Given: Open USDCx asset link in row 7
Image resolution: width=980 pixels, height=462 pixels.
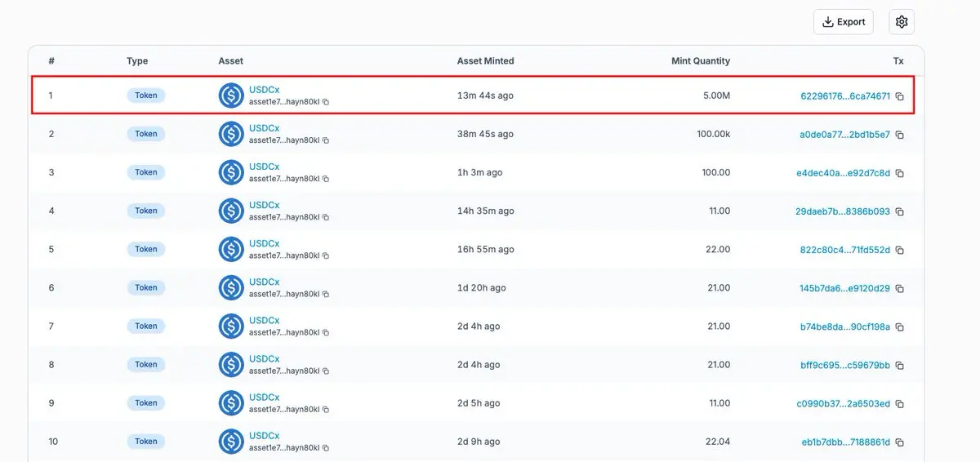Looking at the screenshot, I should click(264, 320).
